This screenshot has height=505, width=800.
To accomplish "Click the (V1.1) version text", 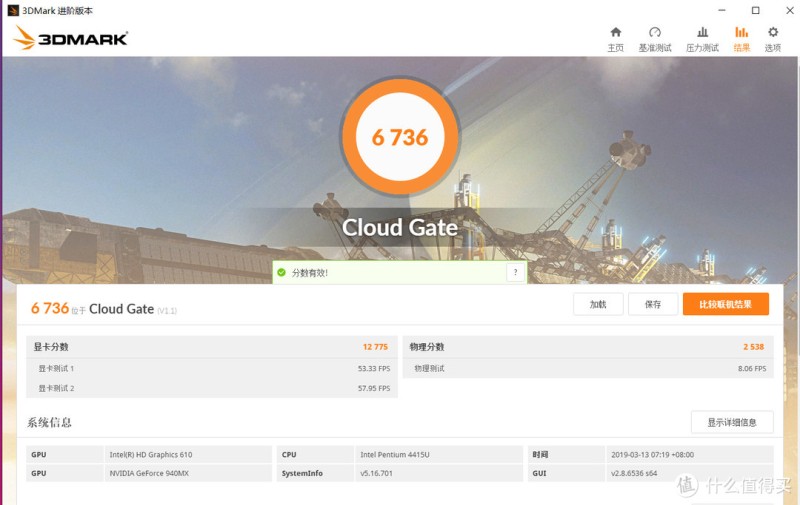I will [167, 311].
